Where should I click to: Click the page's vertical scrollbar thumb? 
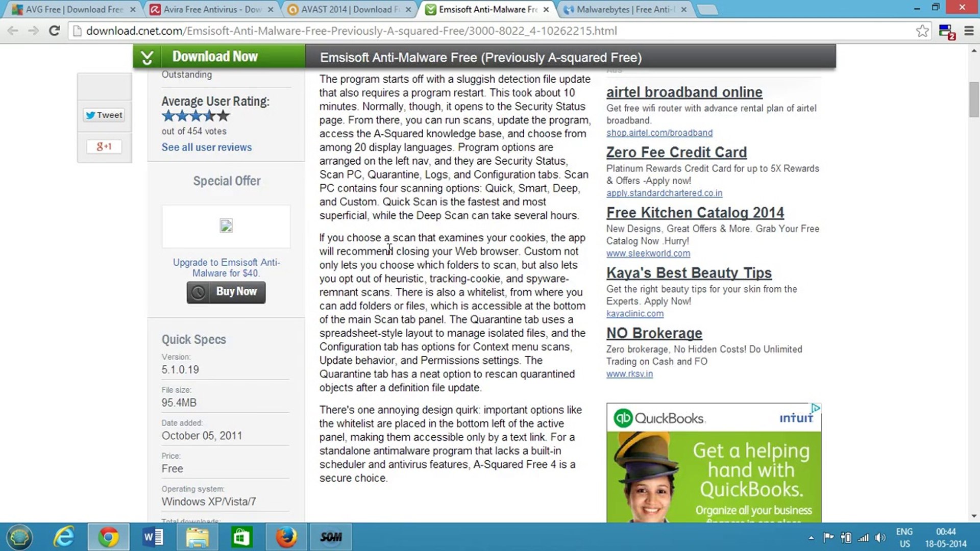click(x=974, y=99)
